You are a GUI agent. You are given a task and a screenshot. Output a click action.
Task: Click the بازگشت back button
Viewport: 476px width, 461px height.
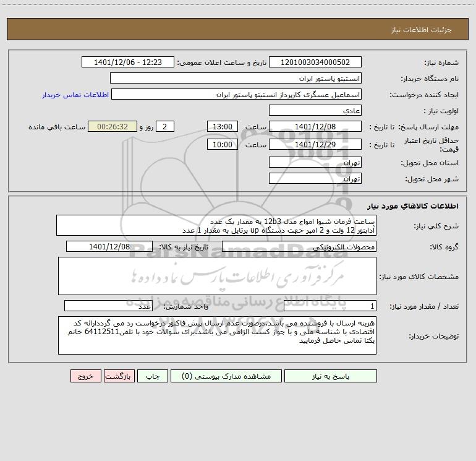[x=119, y=376]
